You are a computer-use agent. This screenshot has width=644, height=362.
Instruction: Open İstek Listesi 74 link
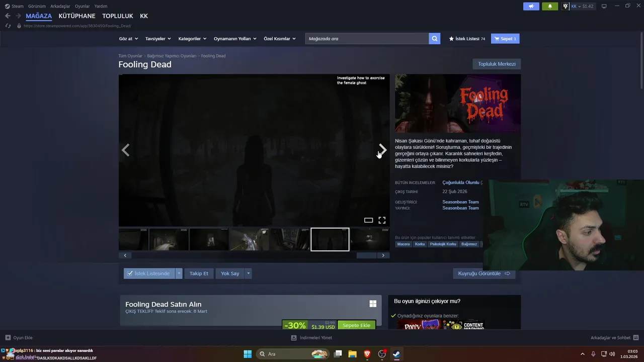coord(467,39)
